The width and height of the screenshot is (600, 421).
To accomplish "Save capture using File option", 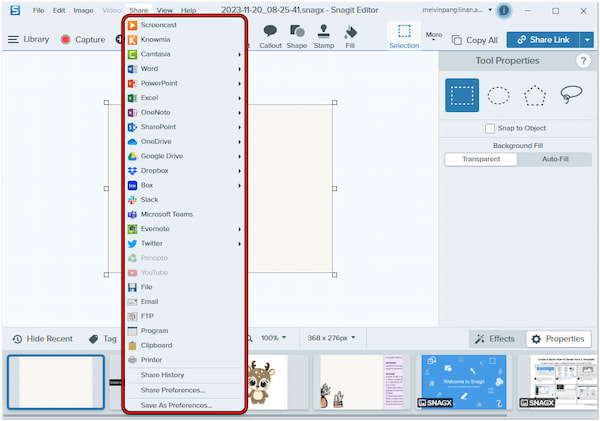I will pyautogui.click(x=185, y=287).
